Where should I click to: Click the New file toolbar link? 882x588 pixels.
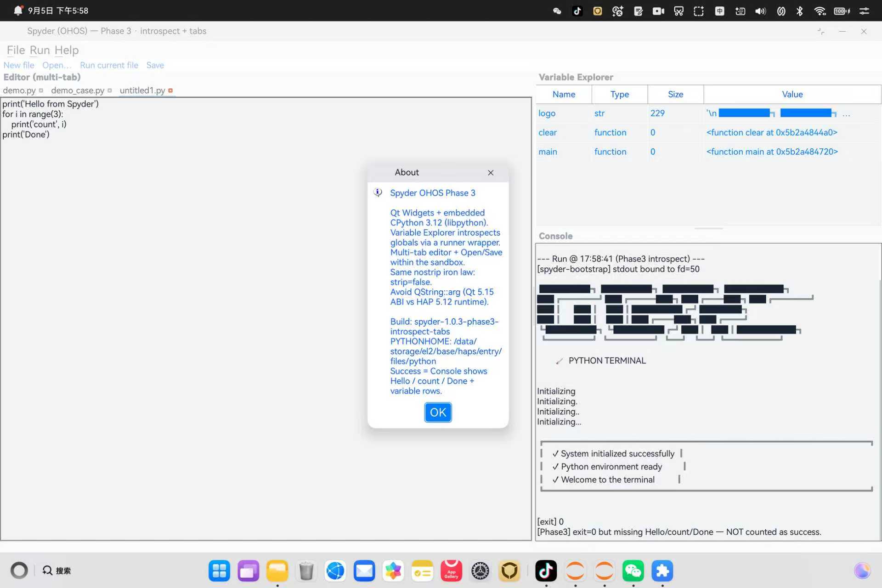[19, 65]
